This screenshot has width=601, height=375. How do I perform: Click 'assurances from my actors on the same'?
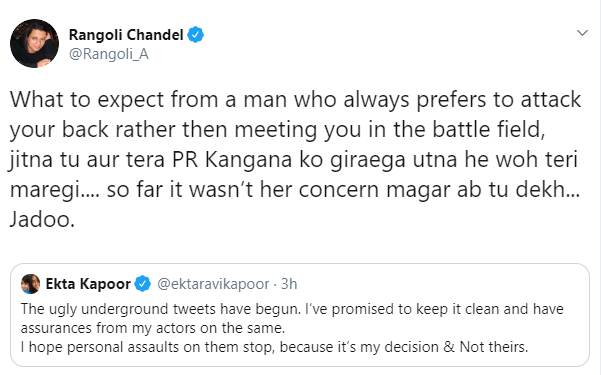(x=153, y=328)
